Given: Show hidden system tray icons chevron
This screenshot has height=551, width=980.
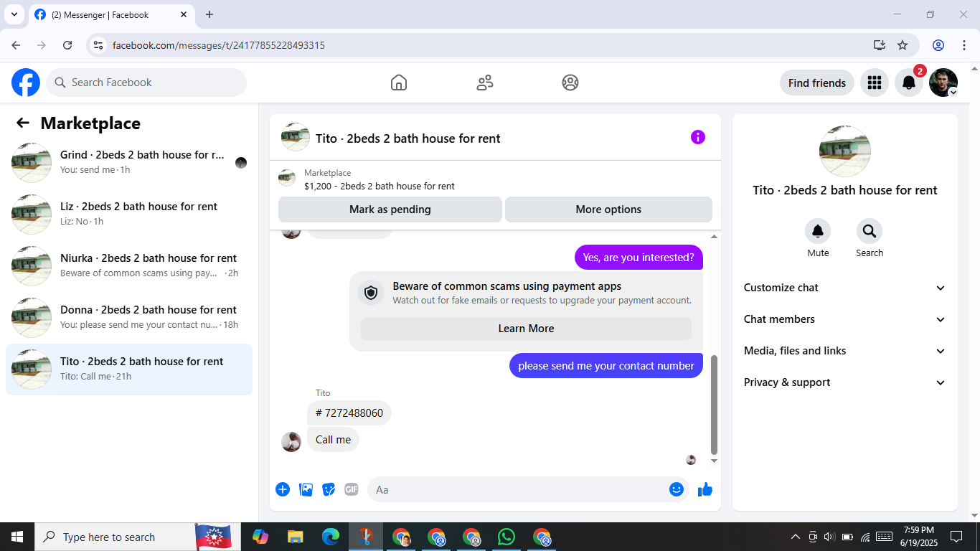Looking at the screenshot, I should click(795, 537).
